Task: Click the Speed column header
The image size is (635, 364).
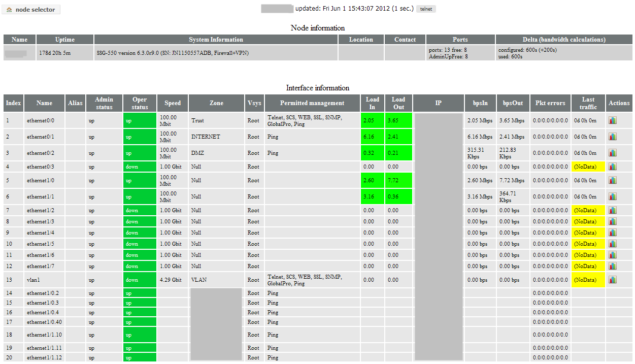Action: click(173, 103)
